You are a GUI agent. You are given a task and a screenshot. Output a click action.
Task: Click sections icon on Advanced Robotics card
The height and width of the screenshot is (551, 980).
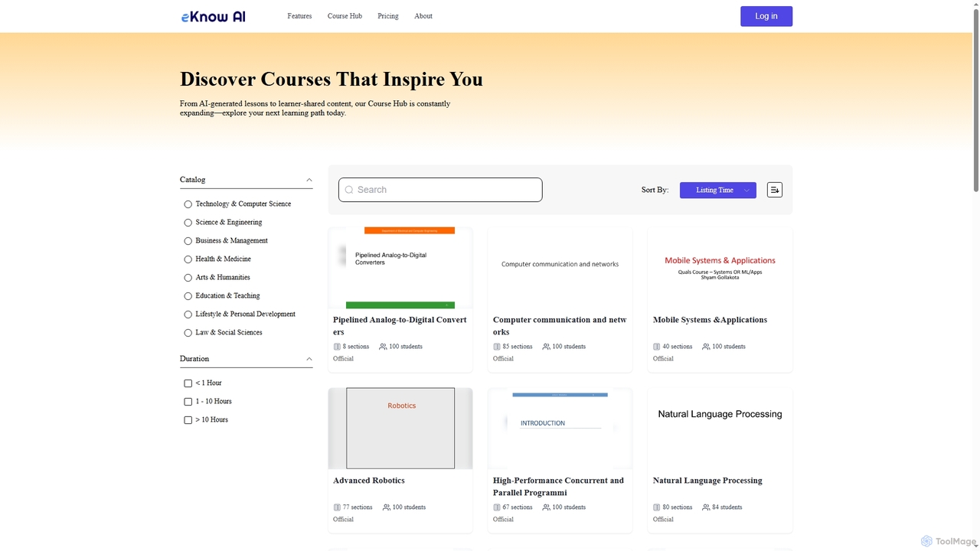tap(337, 507)
